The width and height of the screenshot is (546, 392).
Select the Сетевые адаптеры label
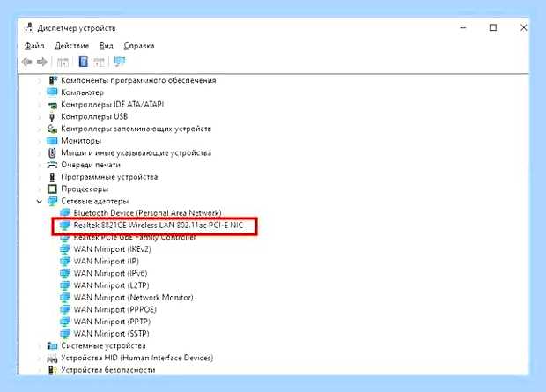coord(95,201)
